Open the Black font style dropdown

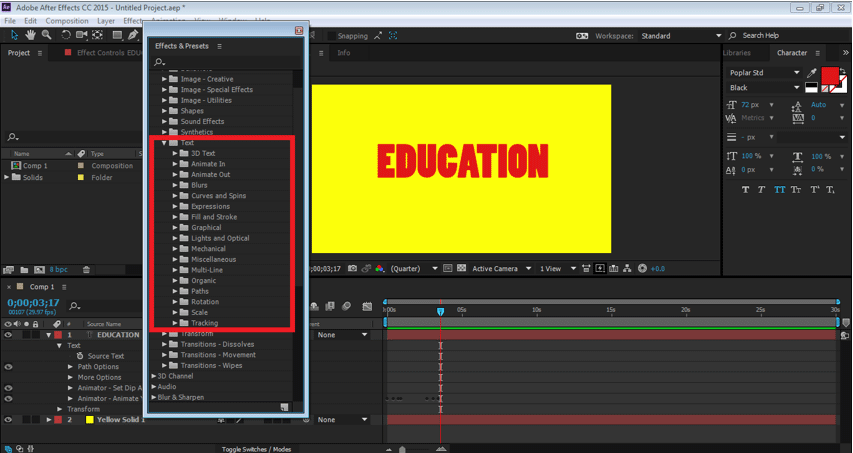tap(764, 88)
